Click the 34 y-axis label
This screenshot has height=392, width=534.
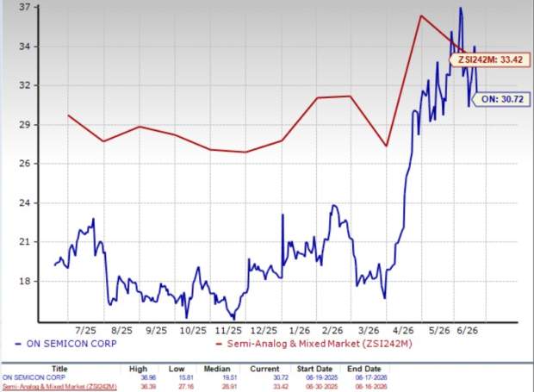(25, 46)
